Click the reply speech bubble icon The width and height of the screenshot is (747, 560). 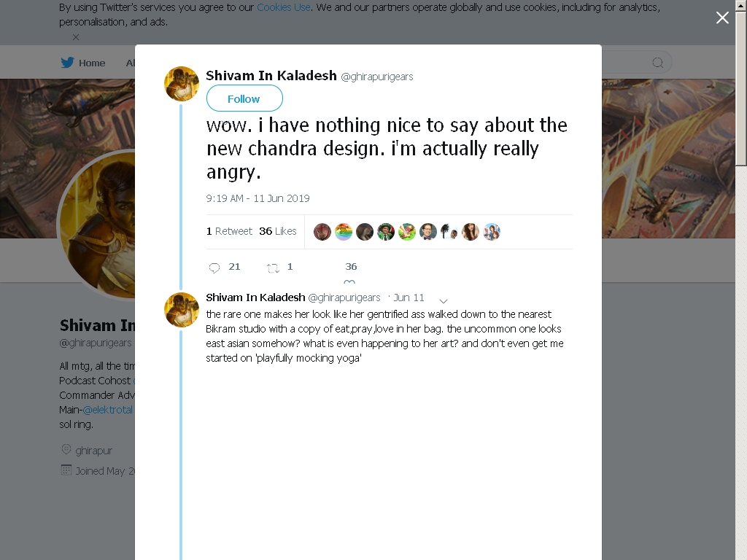pyautogui.click(x=214, y=268)
